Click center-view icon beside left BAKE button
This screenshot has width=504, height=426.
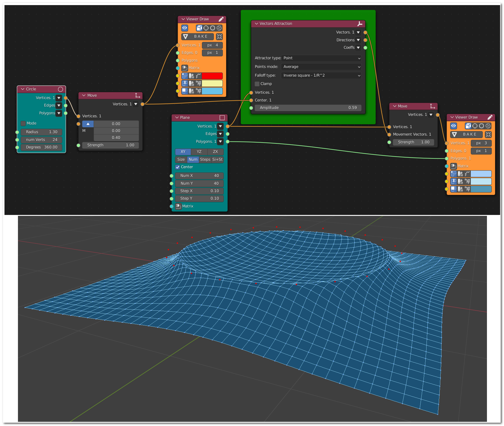click(x=220, y=37)
